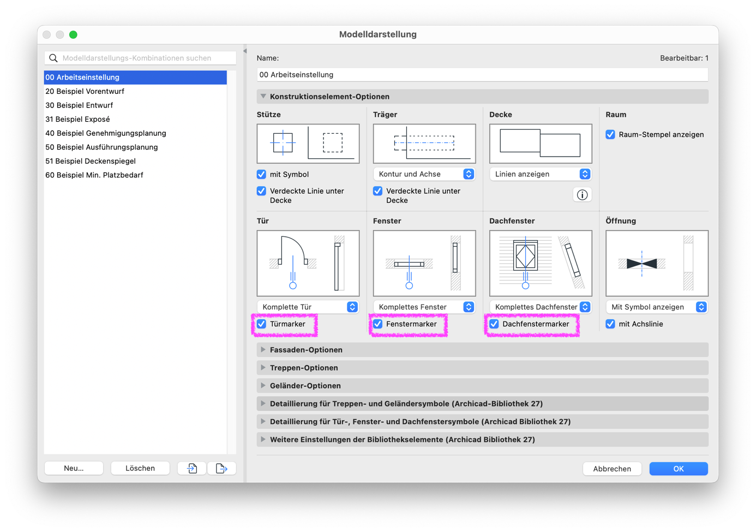The height and width of the screenshot is (532, 756).
Task: Click the Stütze preview thumbnail
Action: pos(308,144)
